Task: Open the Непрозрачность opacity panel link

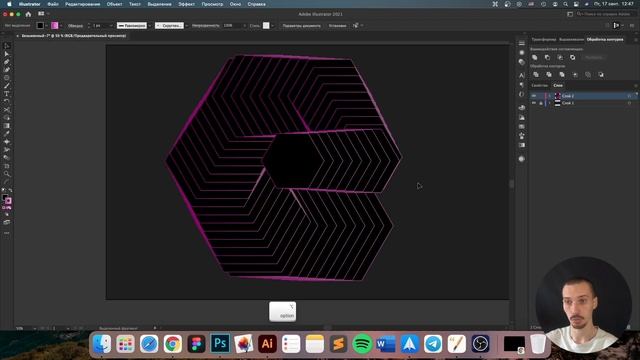Action: click(206, 26)
